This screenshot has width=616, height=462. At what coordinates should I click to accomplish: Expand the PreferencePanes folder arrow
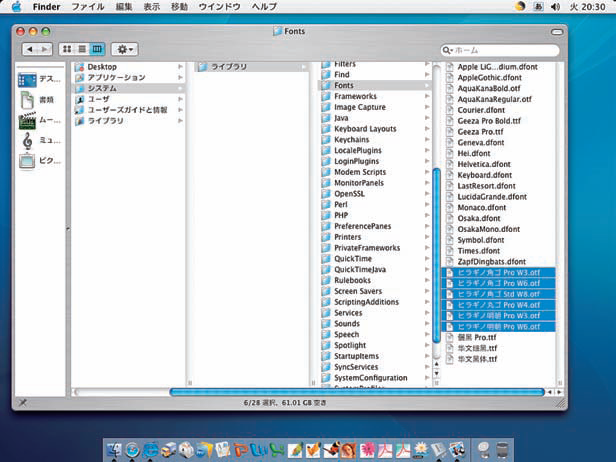point(427,226)
